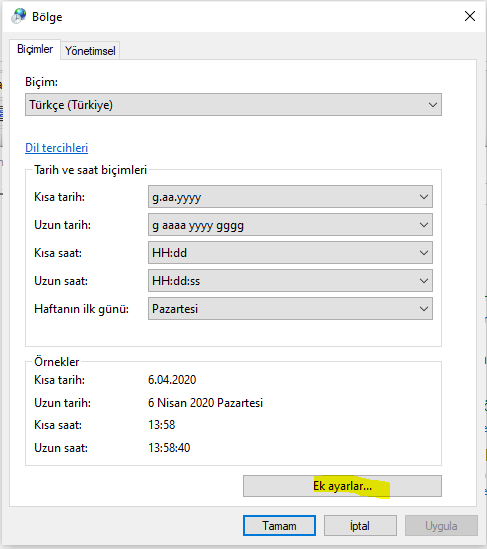Click the Ek ayarlar... button

(x=342, y=486)
